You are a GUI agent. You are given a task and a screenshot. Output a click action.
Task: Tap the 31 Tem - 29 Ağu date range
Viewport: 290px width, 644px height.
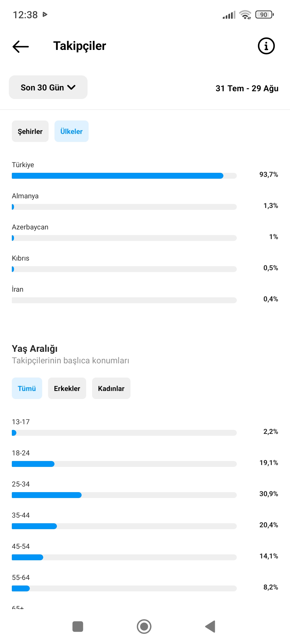pyautogui.click(x=247, y=88)
